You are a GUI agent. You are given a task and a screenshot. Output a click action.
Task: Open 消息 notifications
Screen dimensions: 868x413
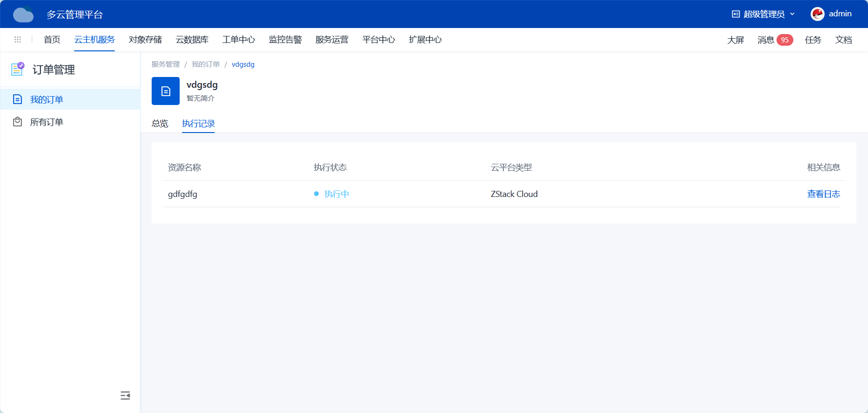[x=766, y=40]
